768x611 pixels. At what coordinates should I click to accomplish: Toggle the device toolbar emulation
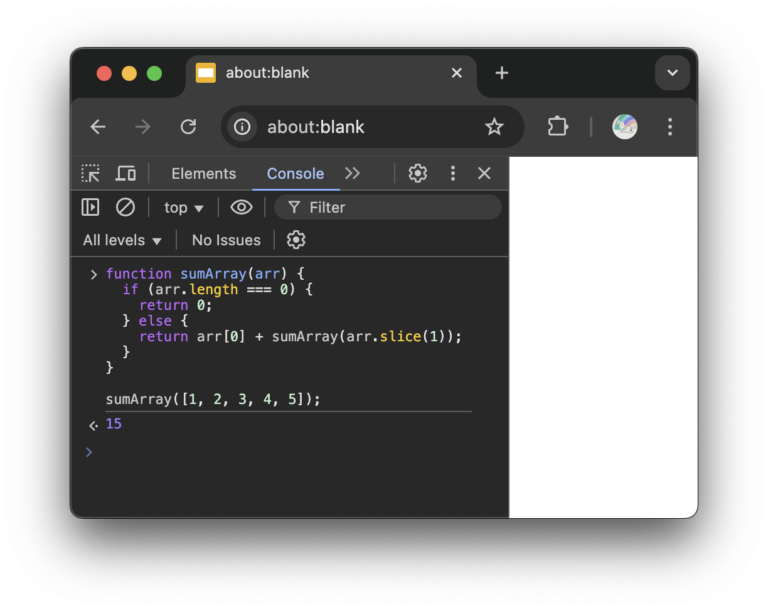click(126, 173)
